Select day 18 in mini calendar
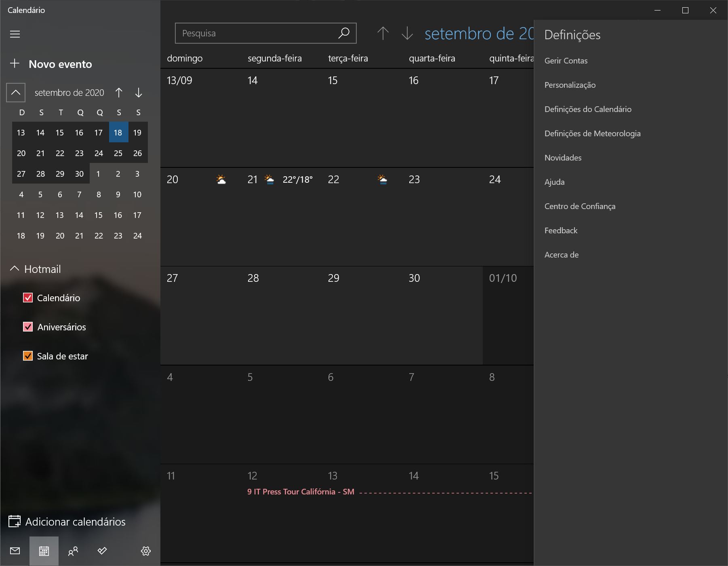 (118, 132)
